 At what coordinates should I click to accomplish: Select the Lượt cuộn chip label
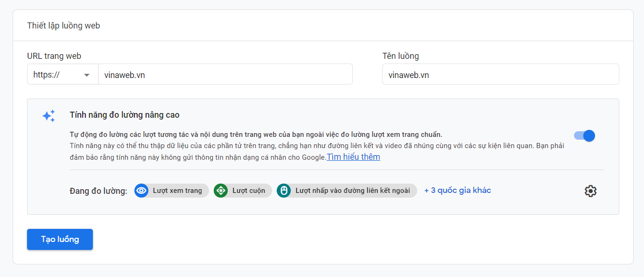coord(249,191)
